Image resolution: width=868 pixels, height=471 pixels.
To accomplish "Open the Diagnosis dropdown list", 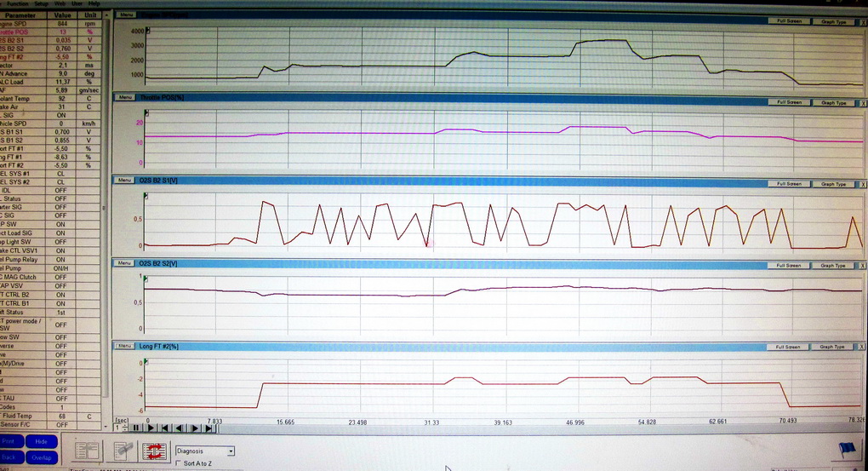I will (x=231, y=451).
